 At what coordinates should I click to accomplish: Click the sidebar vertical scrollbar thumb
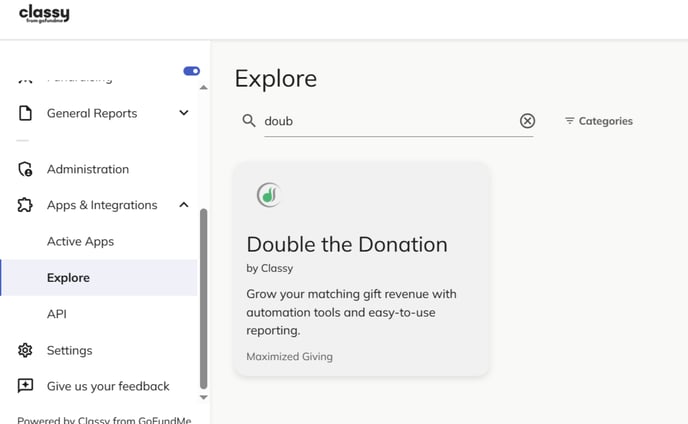(204, 299)
